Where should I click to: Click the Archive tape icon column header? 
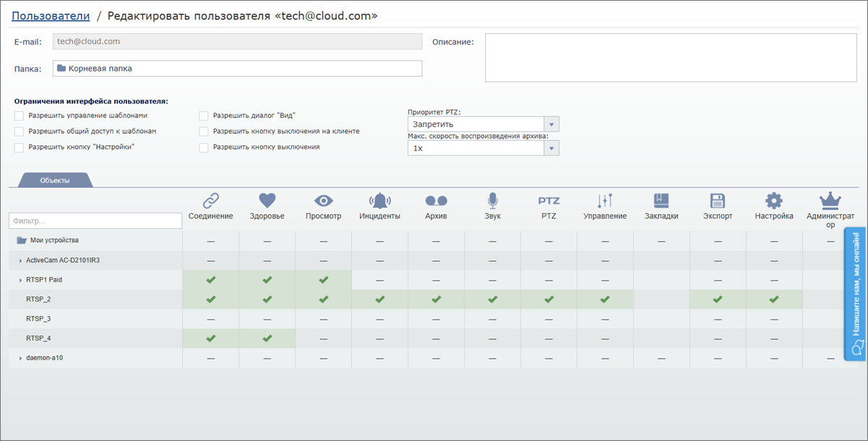point(436,201)
